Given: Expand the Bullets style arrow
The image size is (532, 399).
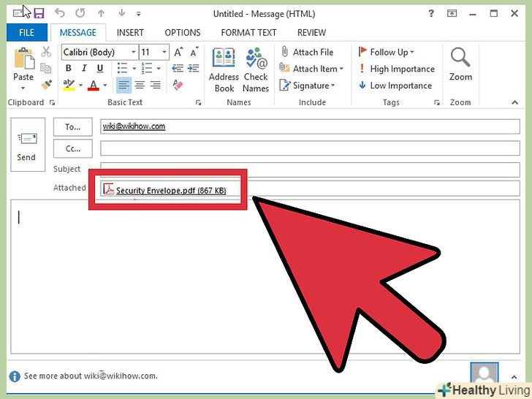Looking at the screenshot, I should click(x=134, y=69).
